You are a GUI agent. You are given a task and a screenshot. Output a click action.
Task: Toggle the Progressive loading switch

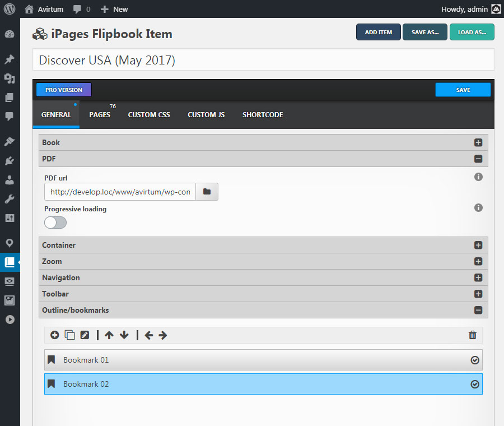55,223
